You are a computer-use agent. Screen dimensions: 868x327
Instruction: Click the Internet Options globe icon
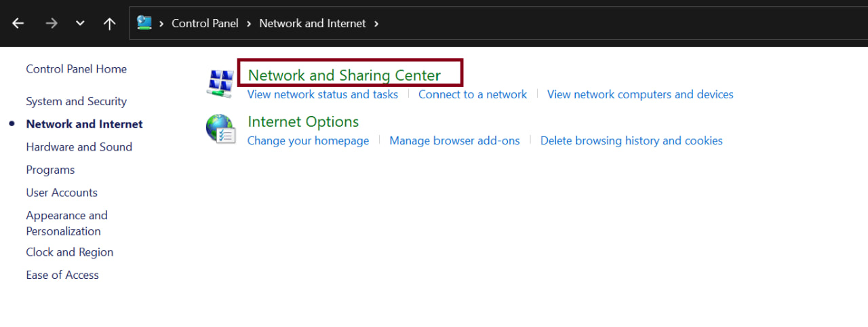(x=220, y=129)
